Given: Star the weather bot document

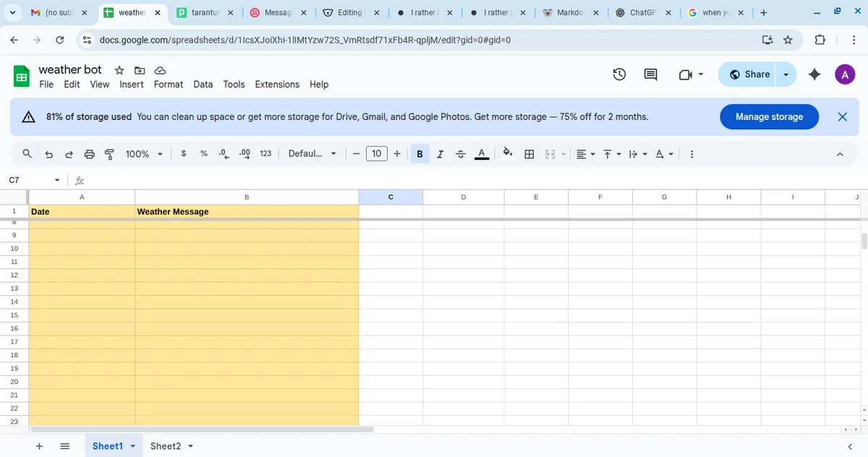Looking at the screenshot, I should tap(119, 70).
